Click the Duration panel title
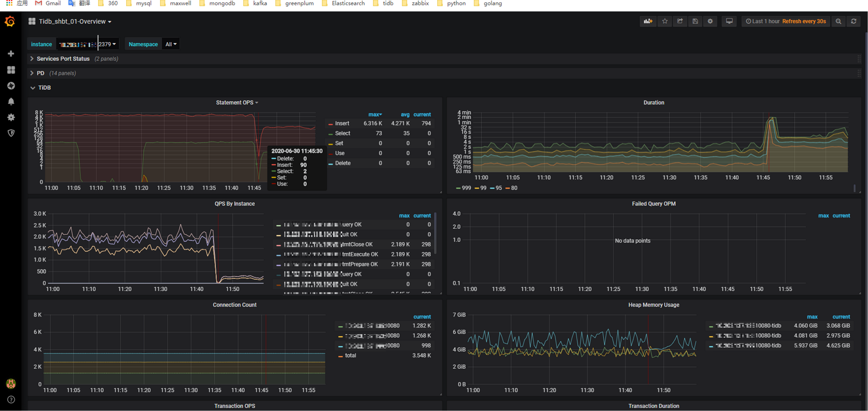 654,102
